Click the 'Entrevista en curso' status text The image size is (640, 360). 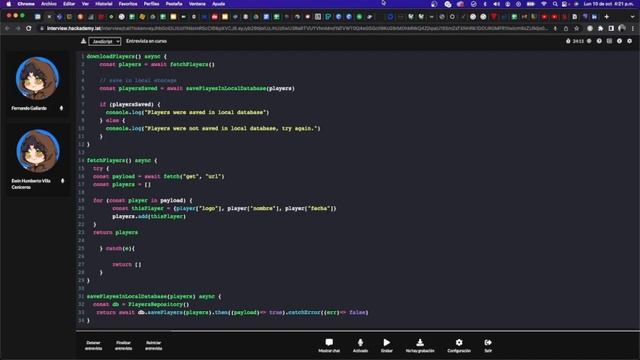pos(146,41)
